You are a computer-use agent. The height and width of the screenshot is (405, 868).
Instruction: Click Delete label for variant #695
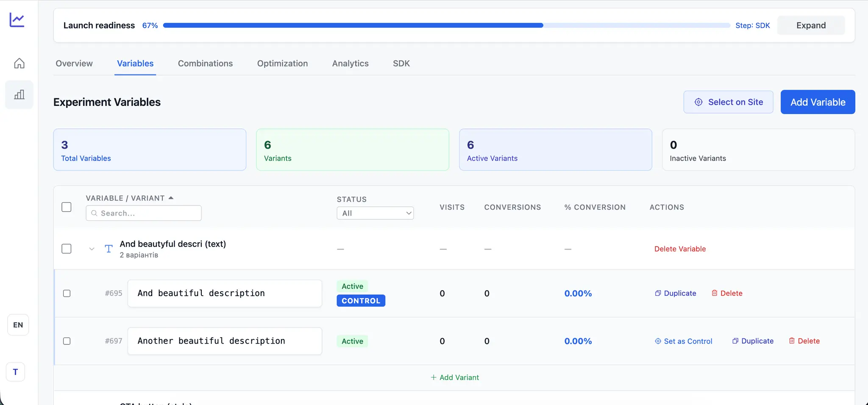[x=731, y=293]
